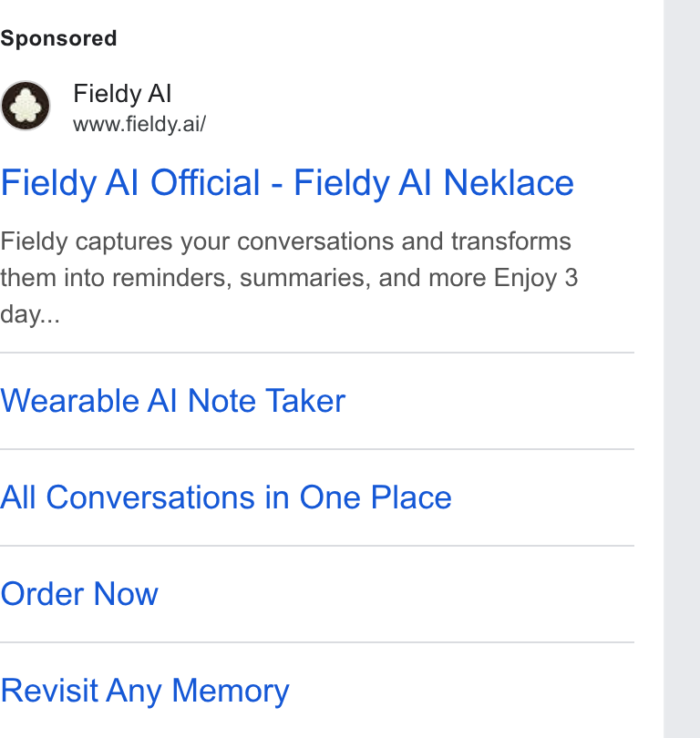Click the ad description starting 'Fieldy captures'
Screen dimensions: 700x738
(x=289, y=278)
